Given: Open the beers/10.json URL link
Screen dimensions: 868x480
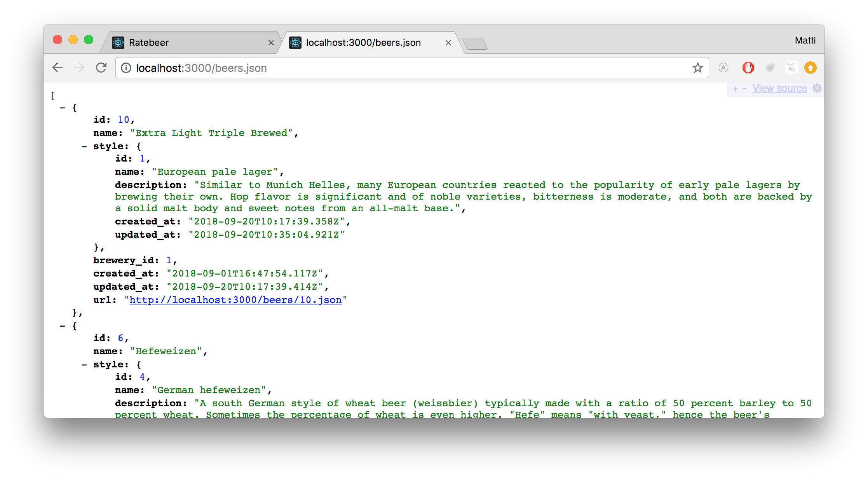Looking at the screenshot, I should point(235,300).
